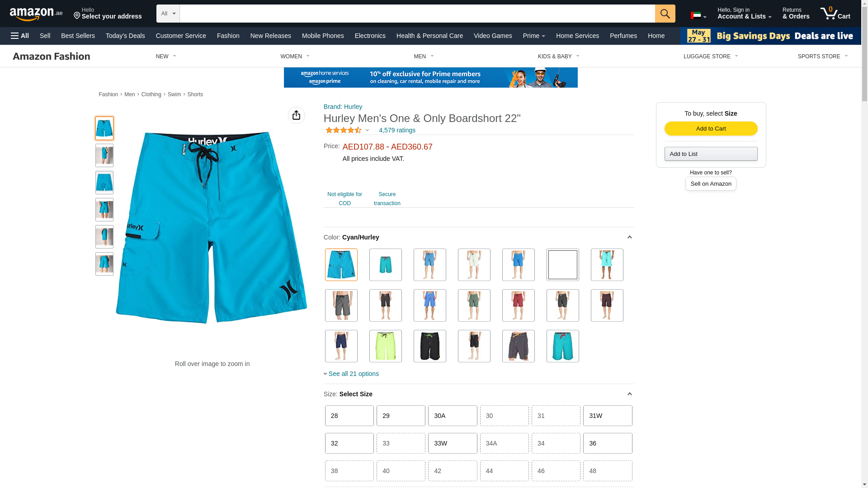The image size is (868, 488).
Task: Select size 28
Action: point(349,416)
